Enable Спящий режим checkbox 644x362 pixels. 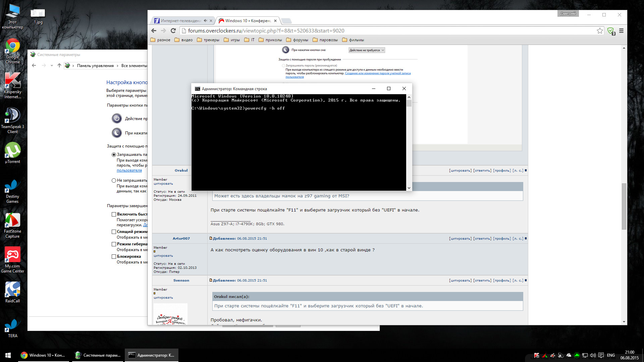pyautogui.click(x=114, y=232)
